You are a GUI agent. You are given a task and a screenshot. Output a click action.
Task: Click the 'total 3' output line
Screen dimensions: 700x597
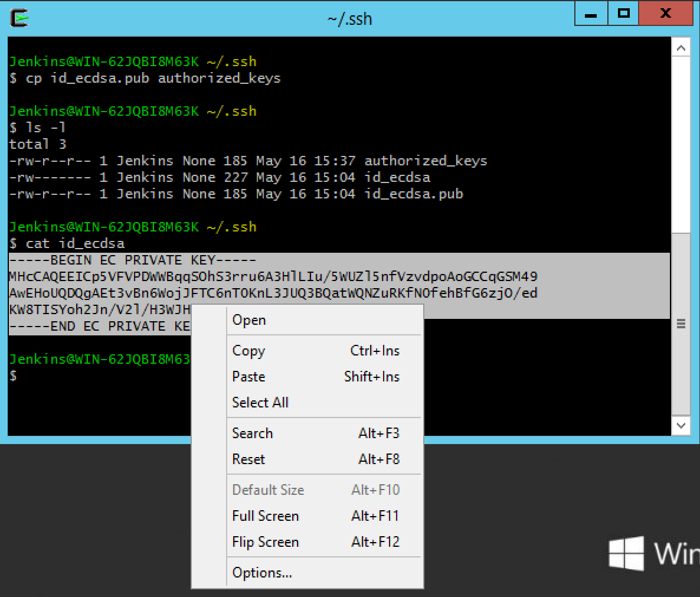coord(38,144)
